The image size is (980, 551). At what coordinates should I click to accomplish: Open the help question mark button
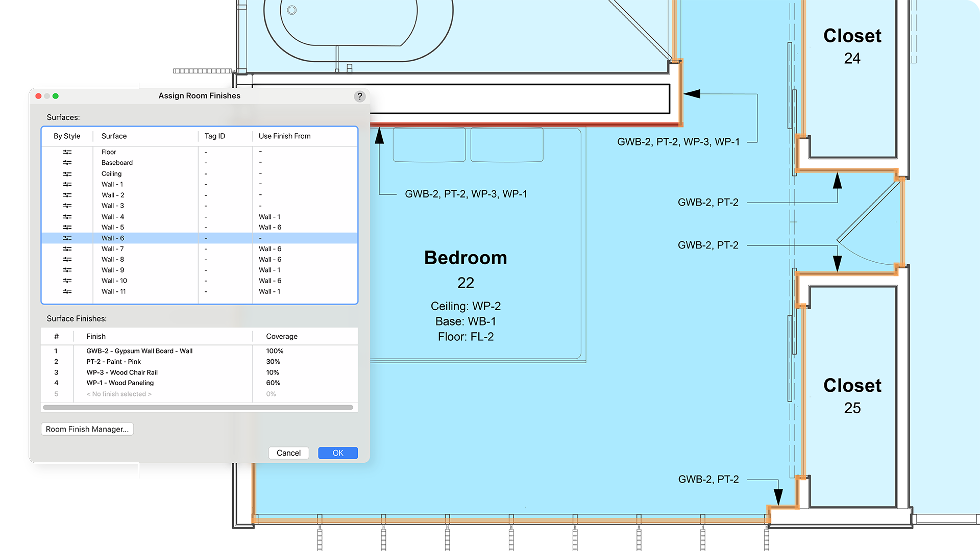click(x=360, y=96)
